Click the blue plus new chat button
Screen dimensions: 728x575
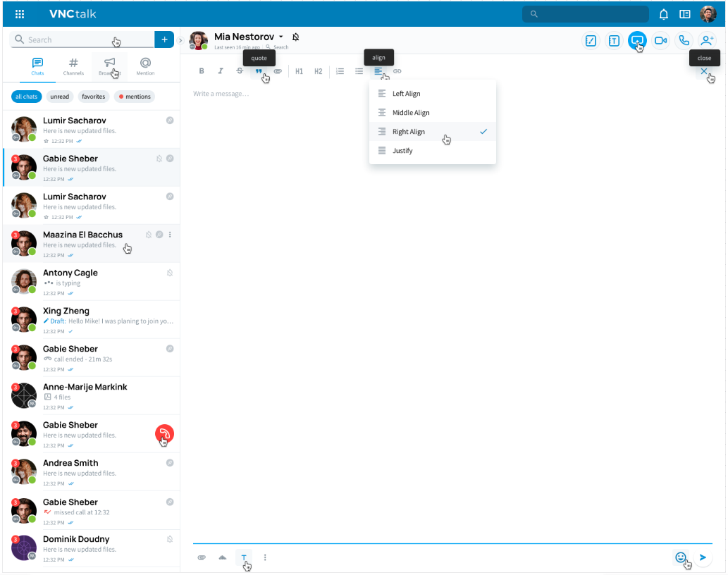click(164, 39)
